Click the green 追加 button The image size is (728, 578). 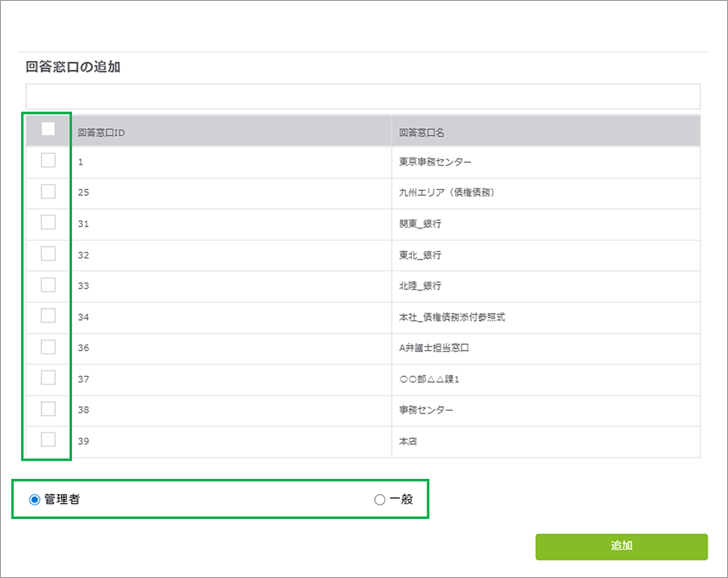pyautogui.click(x=621, y=546)
